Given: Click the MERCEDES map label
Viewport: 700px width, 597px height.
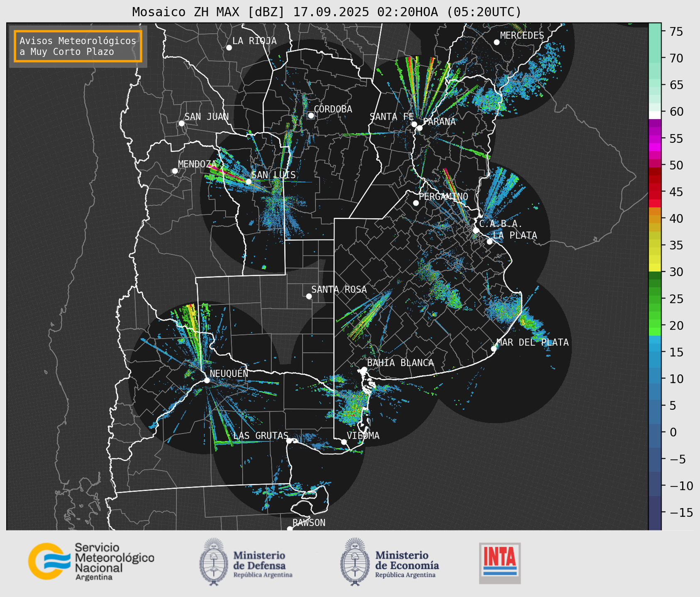Looking at the screenshot, I should click(522, 36).
